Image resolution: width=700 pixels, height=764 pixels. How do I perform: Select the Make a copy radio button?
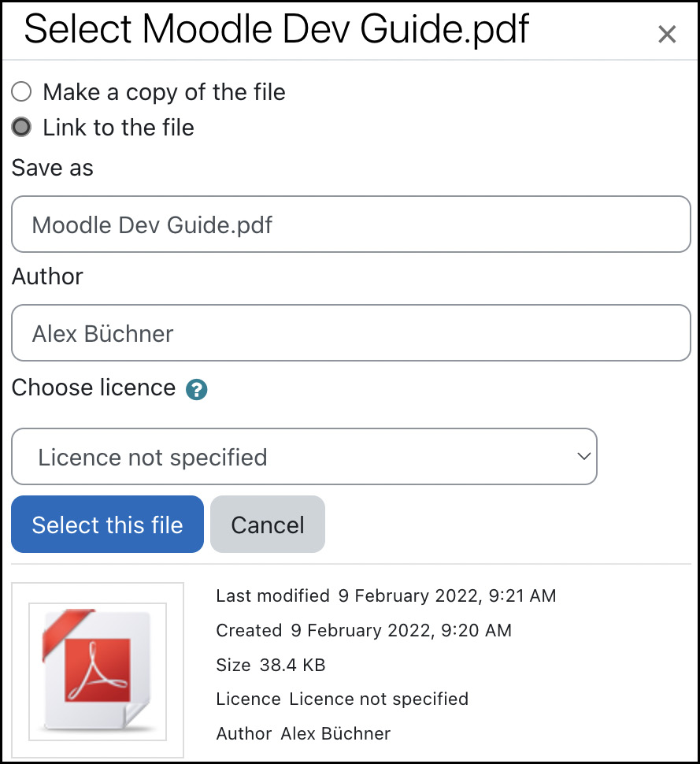point(21,91)
